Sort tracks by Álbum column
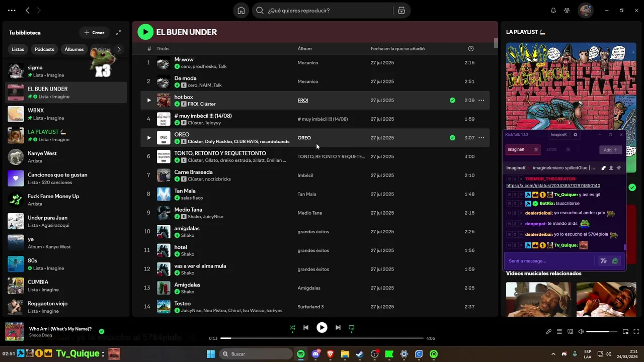The width and height of the screenshot is (644, 362). tap(304, 49)
